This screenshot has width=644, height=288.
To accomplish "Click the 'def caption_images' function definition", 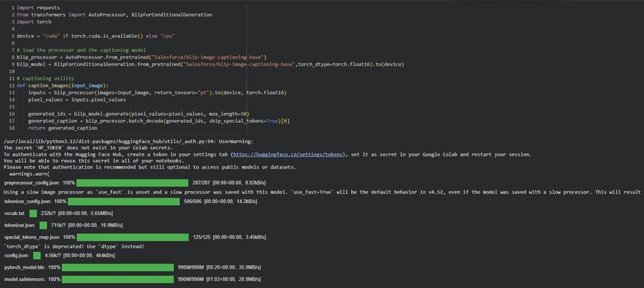I will tap(62, 85).
